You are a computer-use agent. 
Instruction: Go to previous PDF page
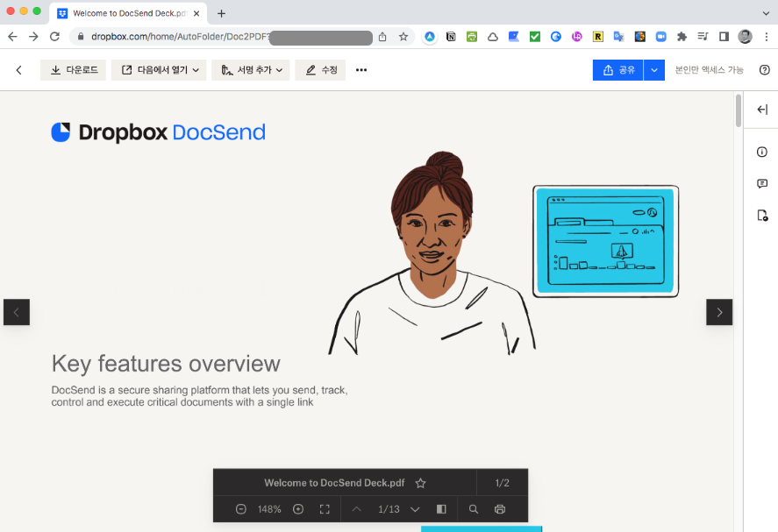[x=357, y=509]
